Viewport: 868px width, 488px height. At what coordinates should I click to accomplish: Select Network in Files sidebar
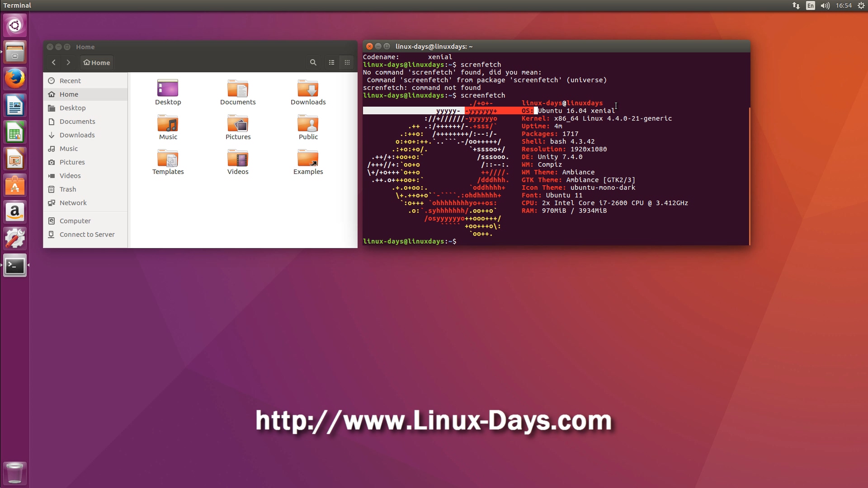(x=85, y=202)
